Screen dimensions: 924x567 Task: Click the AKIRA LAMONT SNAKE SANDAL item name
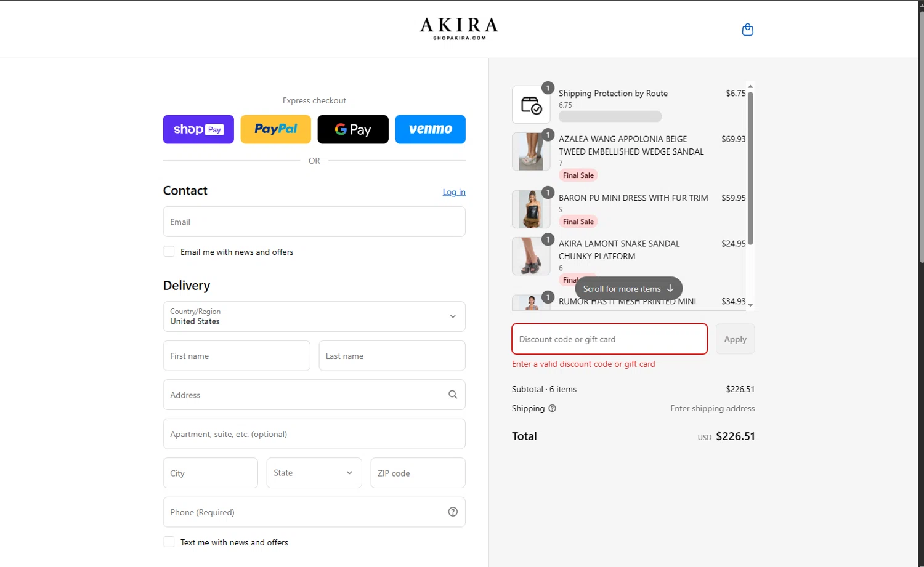coord(619,250)
